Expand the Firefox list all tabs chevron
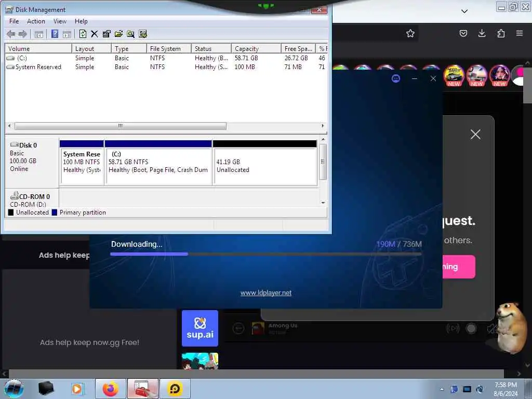Viewport: 532px width, 399px height. [464, 11]
